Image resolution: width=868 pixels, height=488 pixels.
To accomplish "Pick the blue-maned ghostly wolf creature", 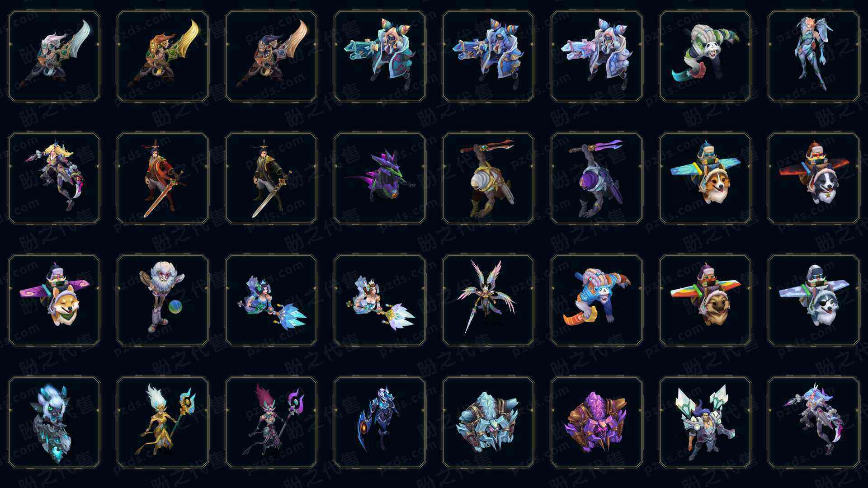I will tap(54, 422).
